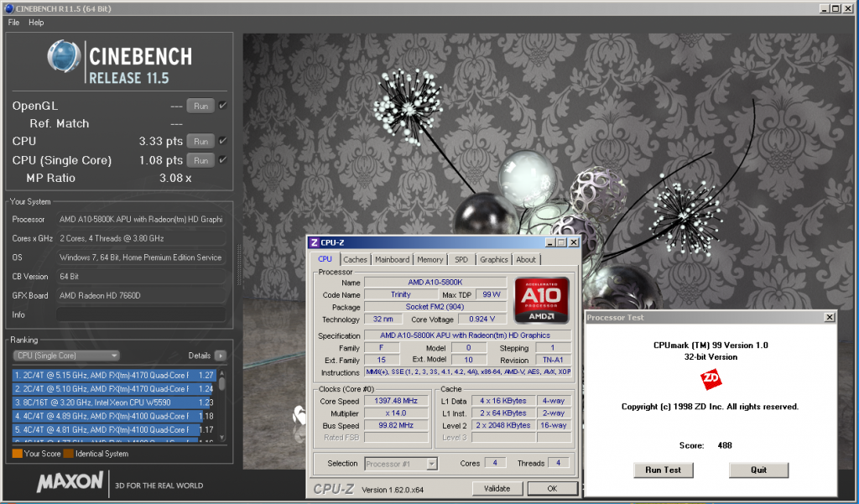Open the File menu in Cinebench

pyautogui.click(x=13, y=23)
